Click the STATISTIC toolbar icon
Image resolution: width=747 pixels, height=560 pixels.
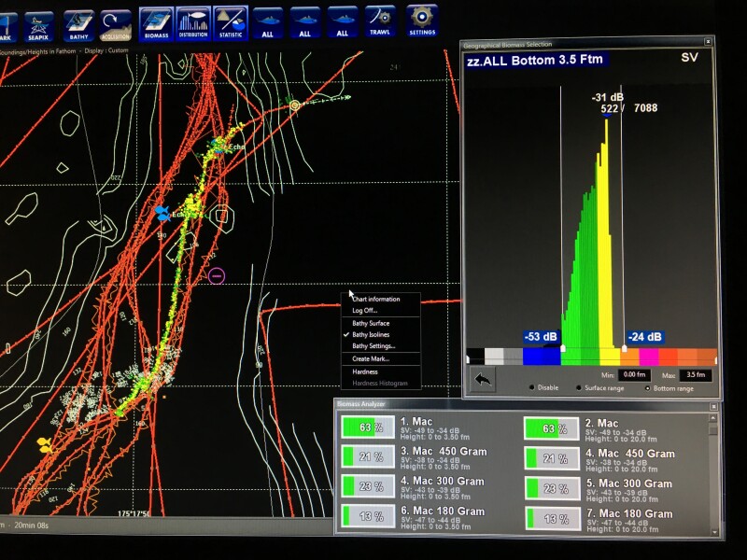[230, 21]
